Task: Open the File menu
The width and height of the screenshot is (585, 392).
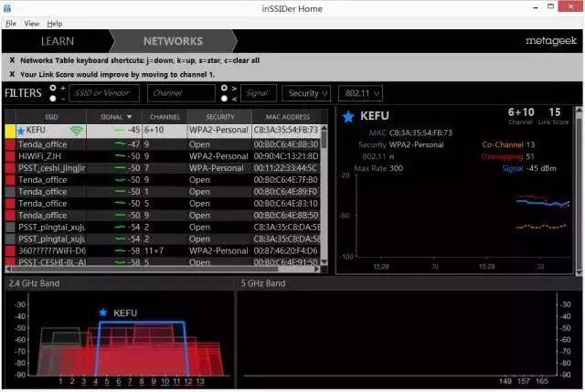Action: coord(11,24)
